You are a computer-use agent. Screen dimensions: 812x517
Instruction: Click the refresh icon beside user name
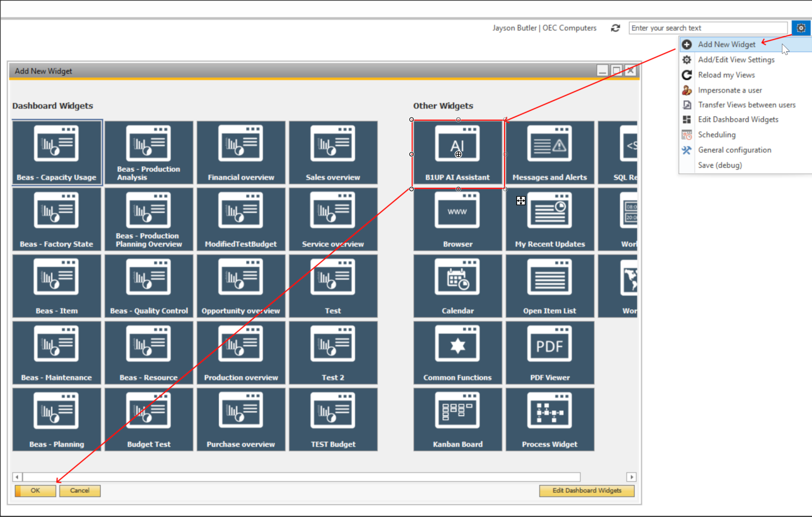[x=615, y=28]
